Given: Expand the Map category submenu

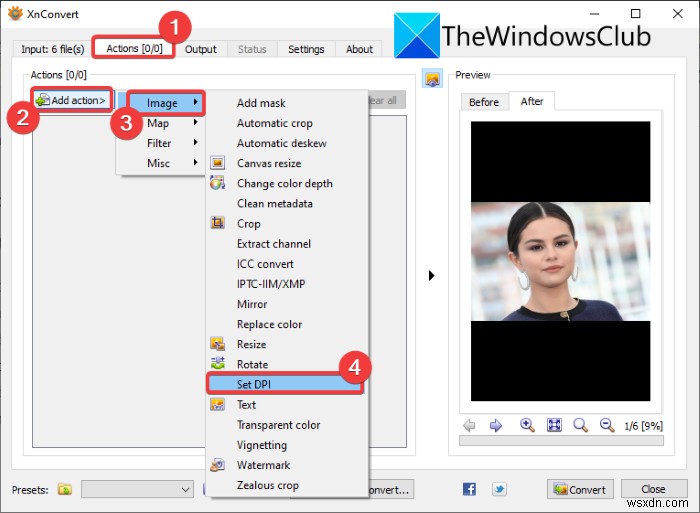Looking at the screenshot, I should coord(161,123).
